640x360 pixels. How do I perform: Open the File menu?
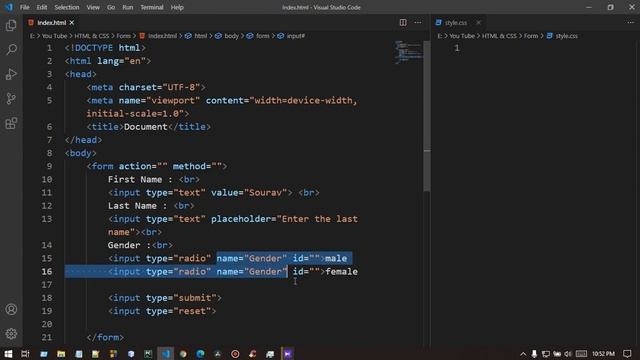point(24,7)
